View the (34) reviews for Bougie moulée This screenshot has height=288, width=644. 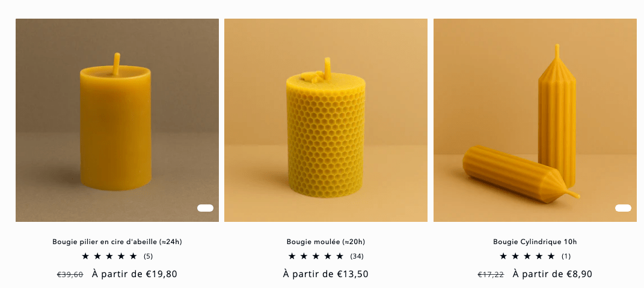(x=357, y=256)
